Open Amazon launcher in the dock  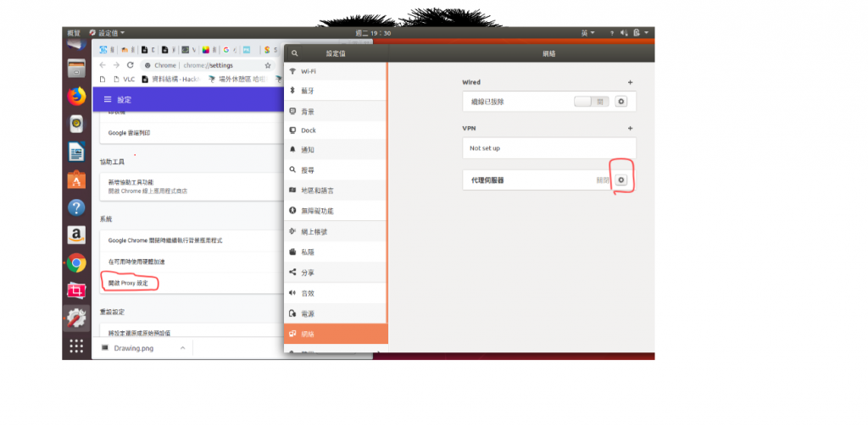(x=76, y=235)
